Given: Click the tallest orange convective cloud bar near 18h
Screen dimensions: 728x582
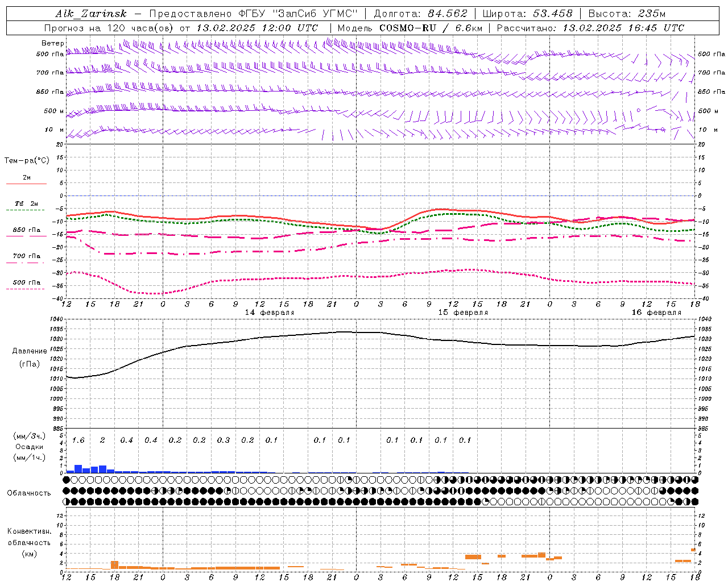Looking at the screenshot, I should point(114,565).
